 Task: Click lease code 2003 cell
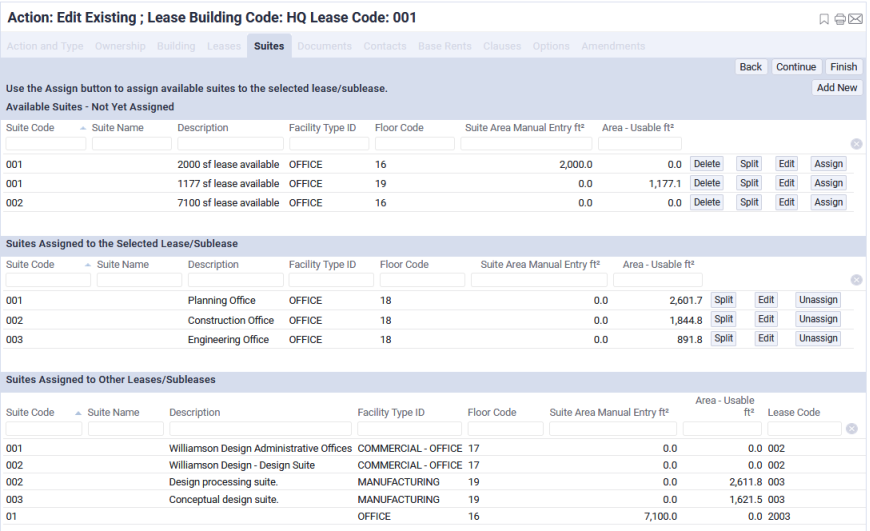click(779, 517)
